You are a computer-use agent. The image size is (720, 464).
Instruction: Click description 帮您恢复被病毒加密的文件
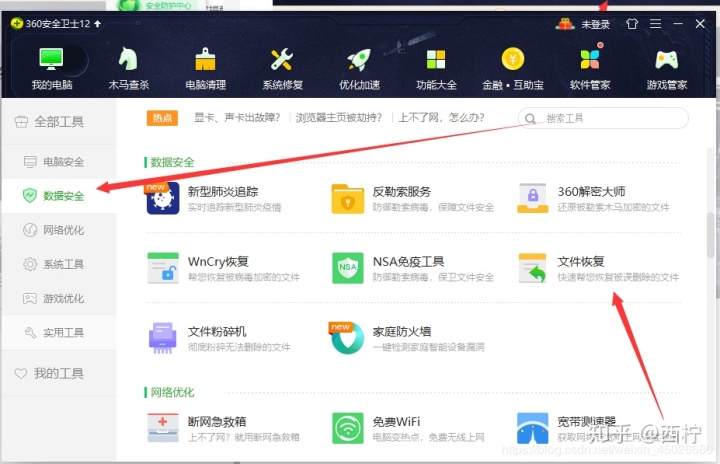[243, 277]
